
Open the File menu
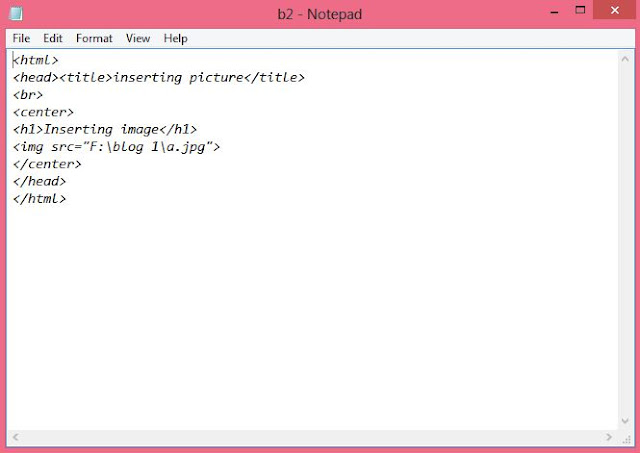click(x=21, y=38)
